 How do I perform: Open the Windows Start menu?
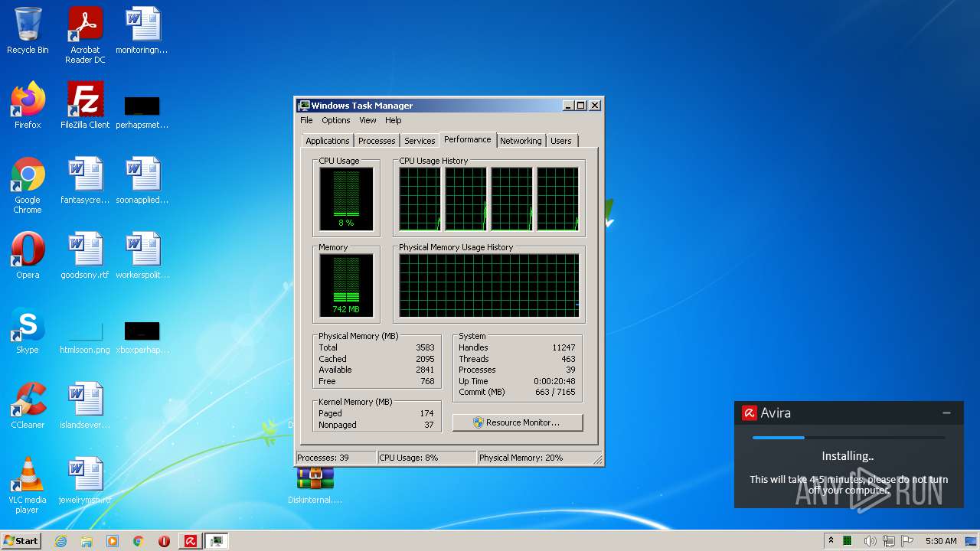click(x=21, y=541)
